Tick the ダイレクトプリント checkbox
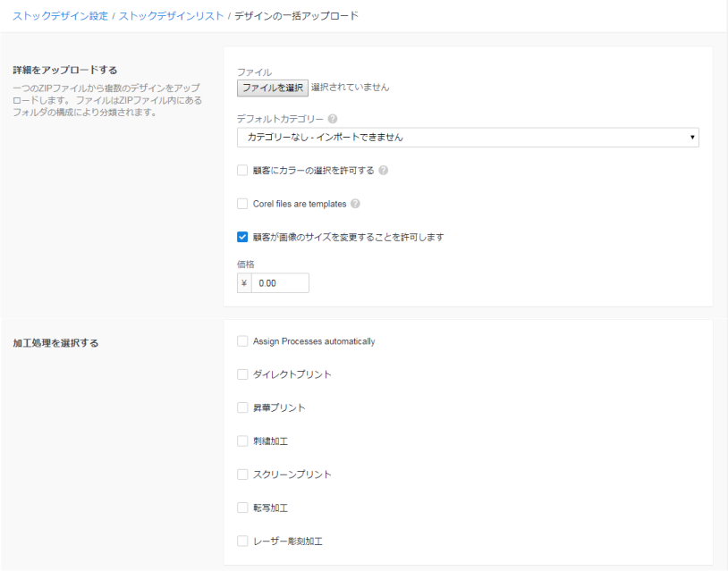Image resolution: width=728 pixels, height=571 pixels. click(242, 374)
